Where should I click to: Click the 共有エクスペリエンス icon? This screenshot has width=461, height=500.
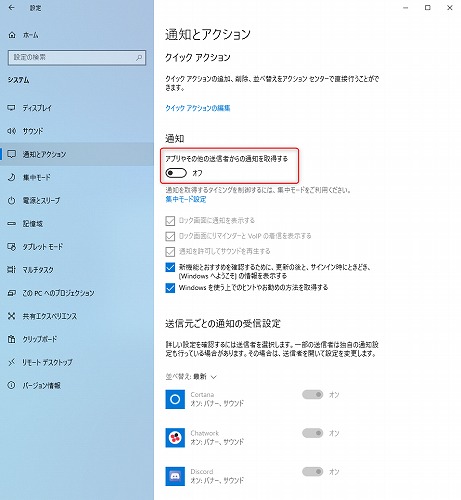11,316
